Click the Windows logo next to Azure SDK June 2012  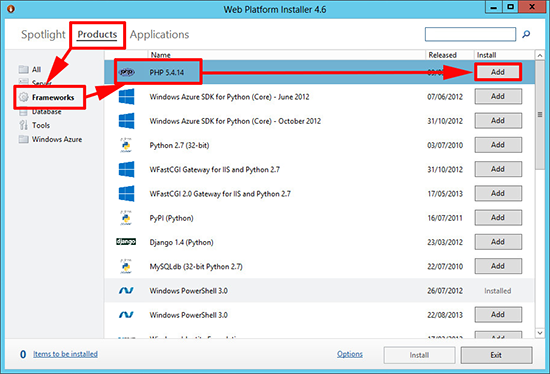click(126, 96)
